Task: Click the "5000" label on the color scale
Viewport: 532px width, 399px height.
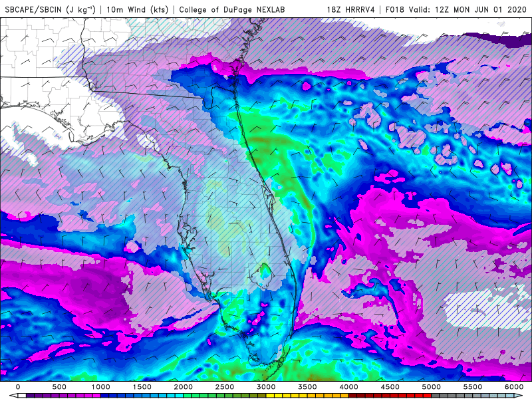Action: [432, 387]
